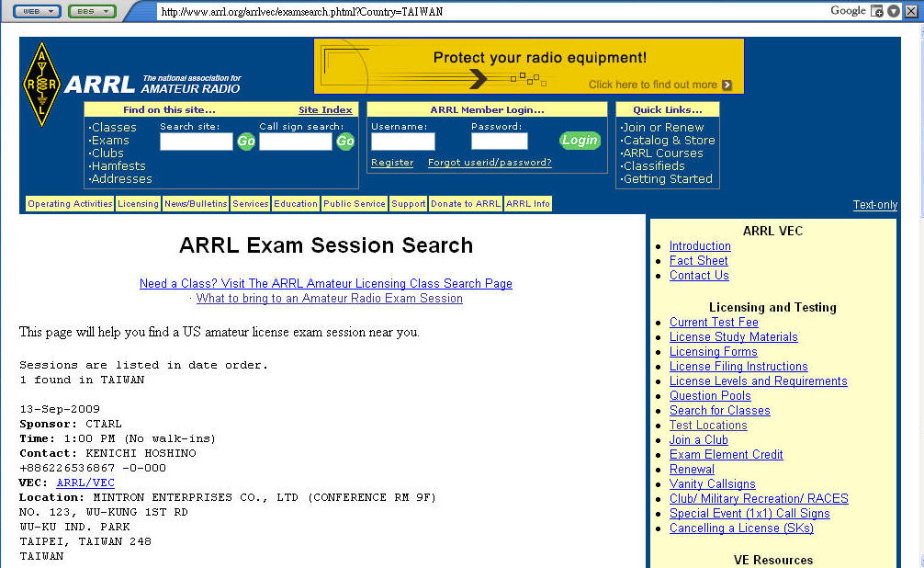Open the Site Index link

(x=325, y=109)
